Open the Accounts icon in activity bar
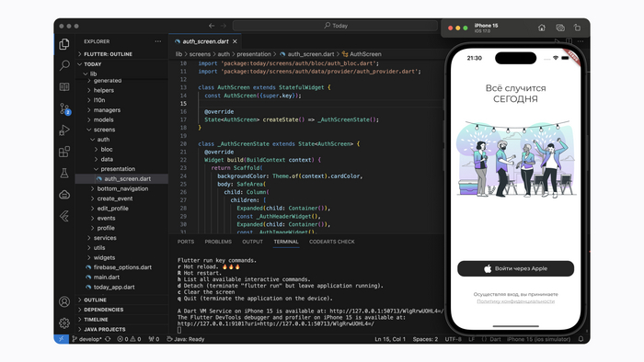This screenshot has width=644, height=362. click(64, 301)
